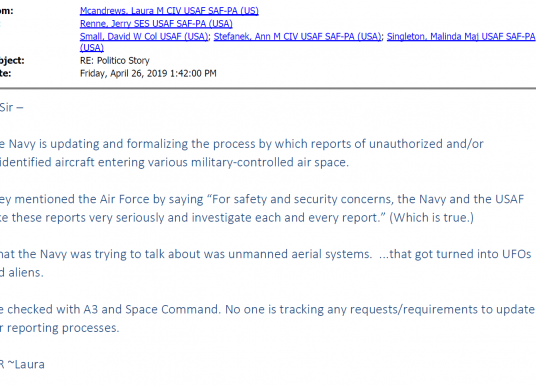Click the From header label
The height and width of the screenshot is (386, 536).
pyautogui.click(x=6, y=11)
